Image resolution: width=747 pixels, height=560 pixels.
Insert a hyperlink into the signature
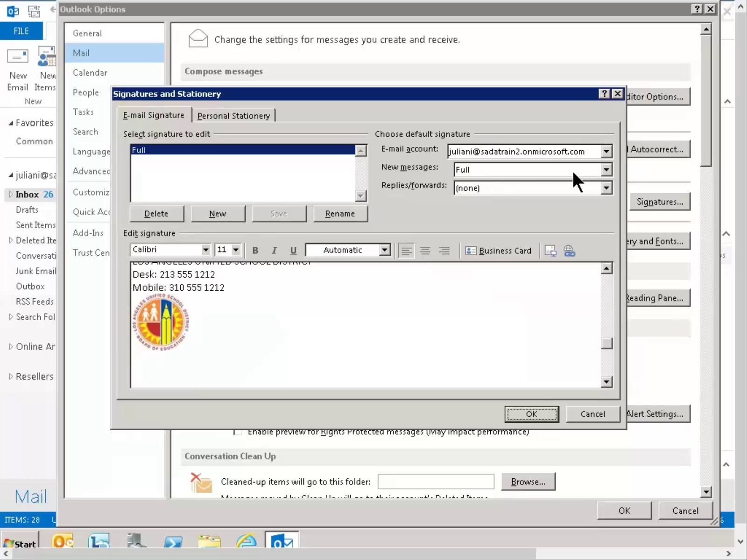(570, 251)
